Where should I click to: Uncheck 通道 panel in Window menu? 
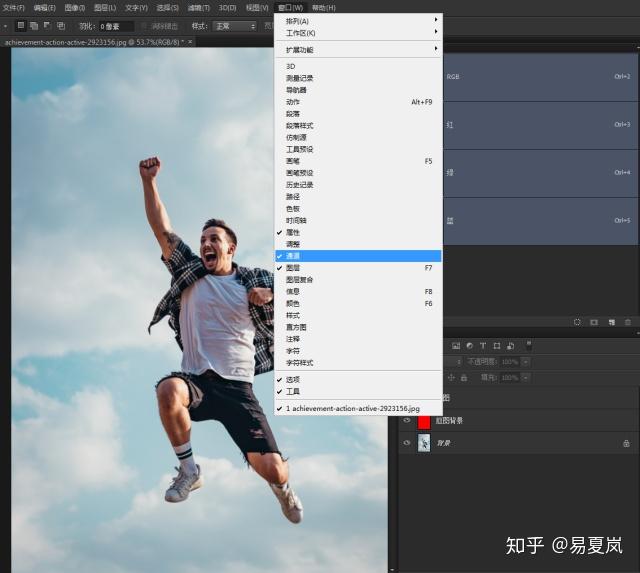click(358, 256)
